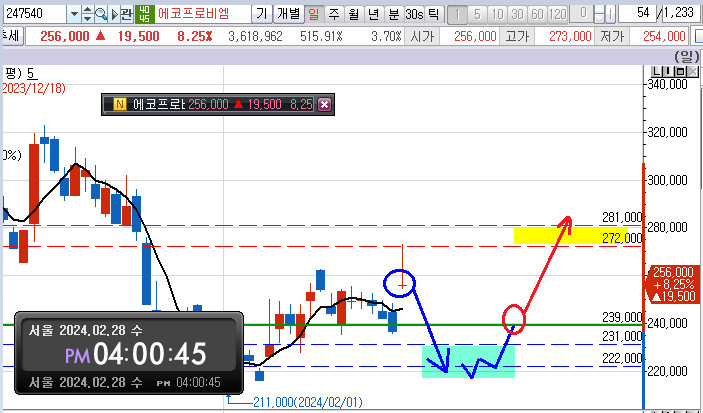Select the 60 interval button
The width and height of the screenshot is (703, 413).
(537, 15)
